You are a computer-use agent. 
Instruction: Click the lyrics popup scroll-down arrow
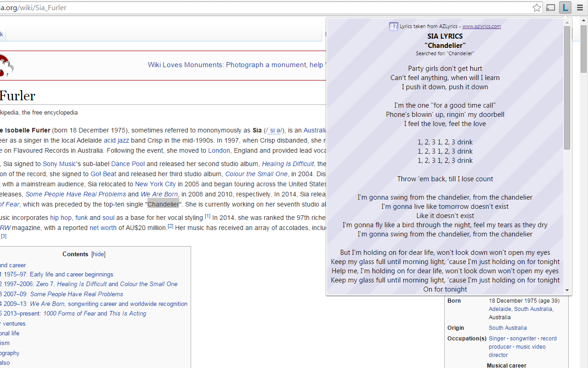[x=567, y=290]
